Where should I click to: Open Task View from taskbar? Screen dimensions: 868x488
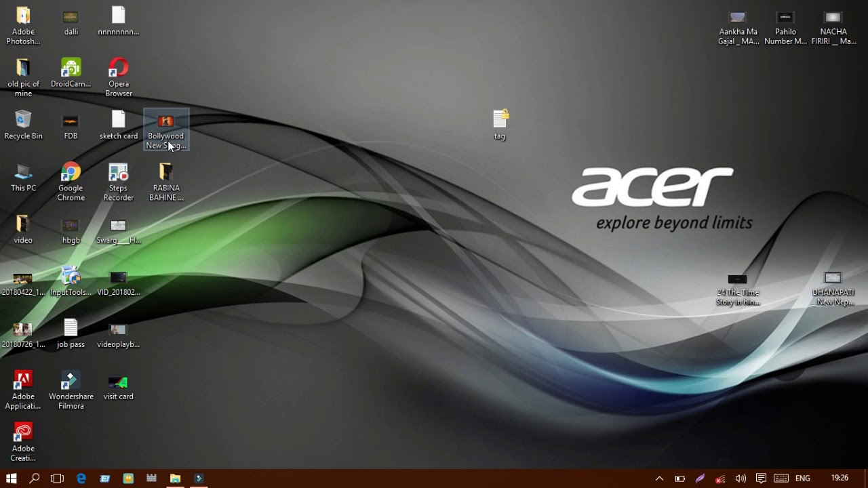pos(57,479)
